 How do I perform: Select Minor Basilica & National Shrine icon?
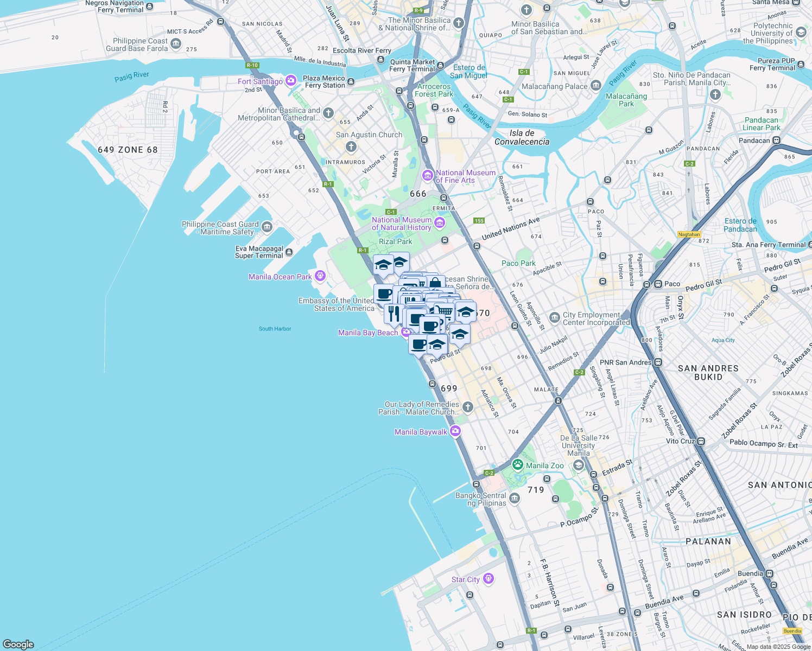coord(459,23)
